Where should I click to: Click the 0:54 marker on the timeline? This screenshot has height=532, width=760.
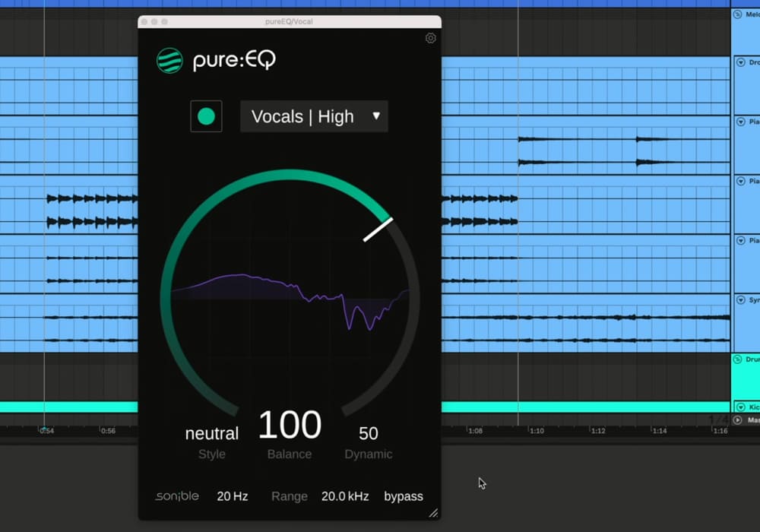click(x=47, y=431)
